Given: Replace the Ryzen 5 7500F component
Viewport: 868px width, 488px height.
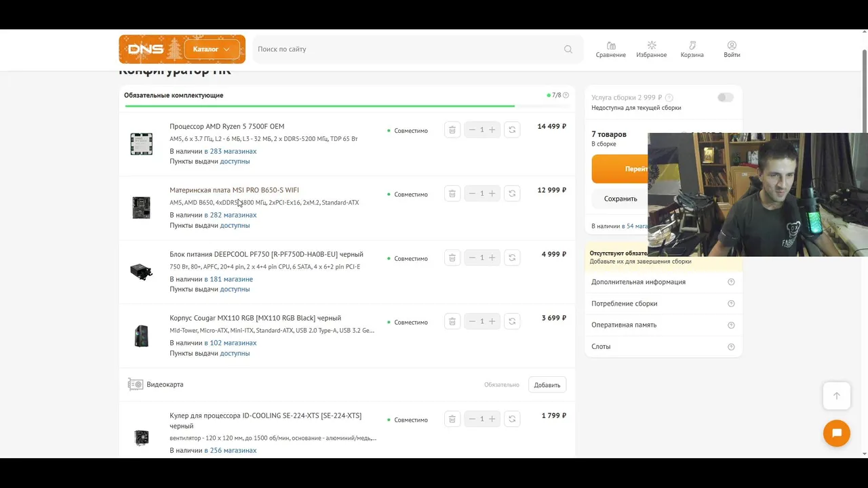Looking at the screenshot, I should click(512, 129).
